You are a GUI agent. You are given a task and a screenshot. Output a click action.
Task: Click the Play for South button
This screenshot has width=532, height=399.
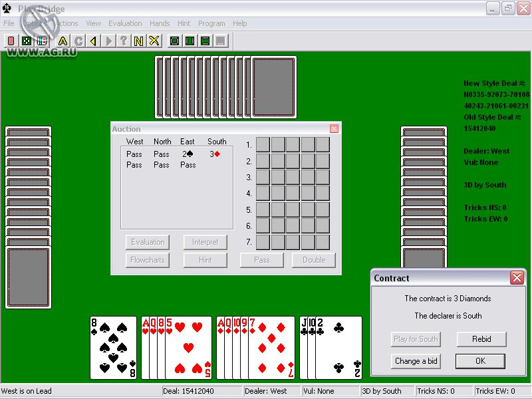[x=416, y=339]
